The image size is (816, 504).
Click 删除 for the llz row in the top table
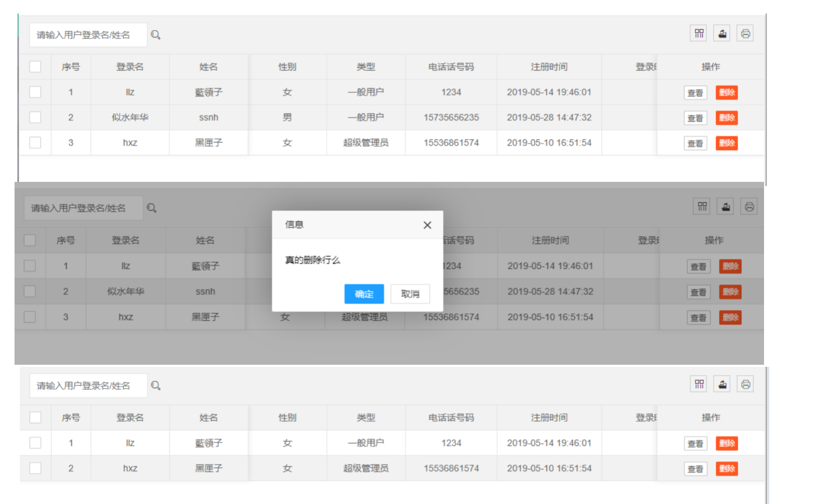[x=727, y=92]
